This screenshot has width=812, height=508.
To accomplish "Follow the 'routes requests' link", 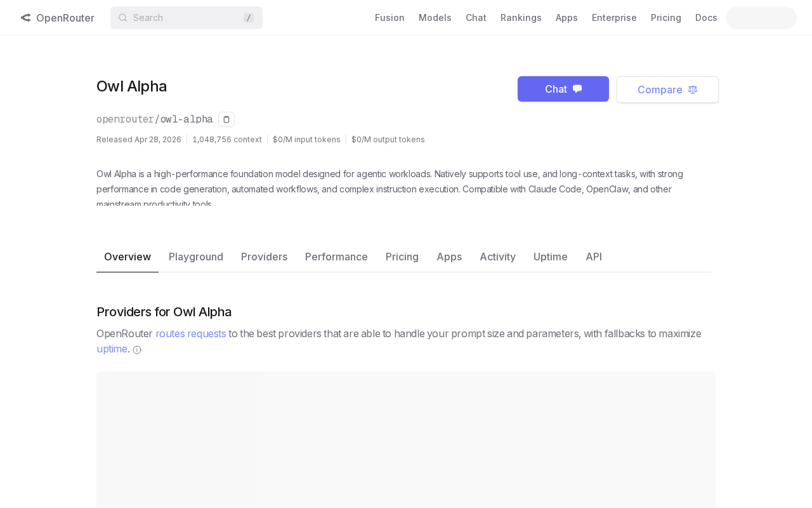I will pos(191,333).
